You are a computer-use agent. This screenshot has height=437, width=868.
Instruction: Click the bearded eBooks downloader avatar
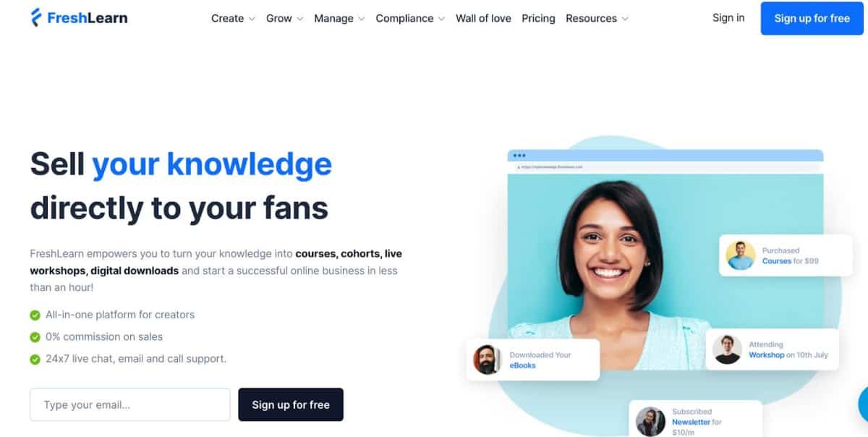click(487, 360)
